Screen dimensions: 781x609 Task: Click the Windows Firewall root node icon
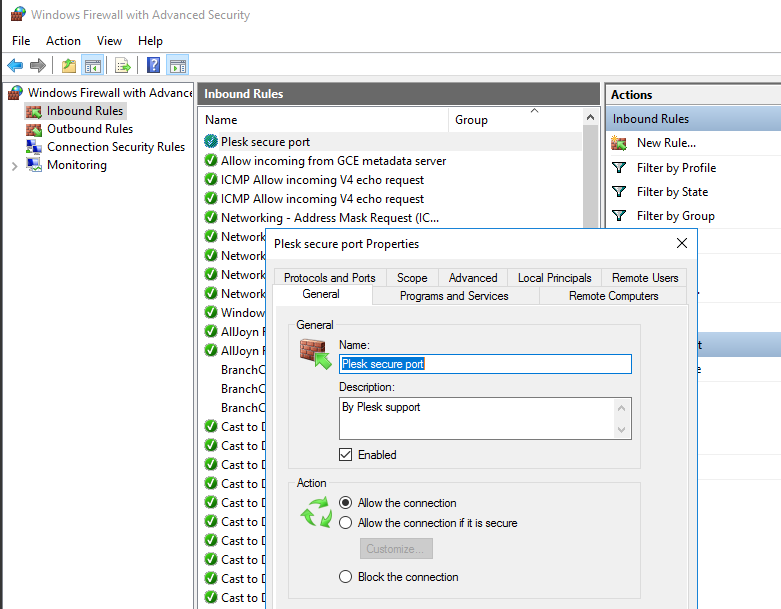(16, 93)
